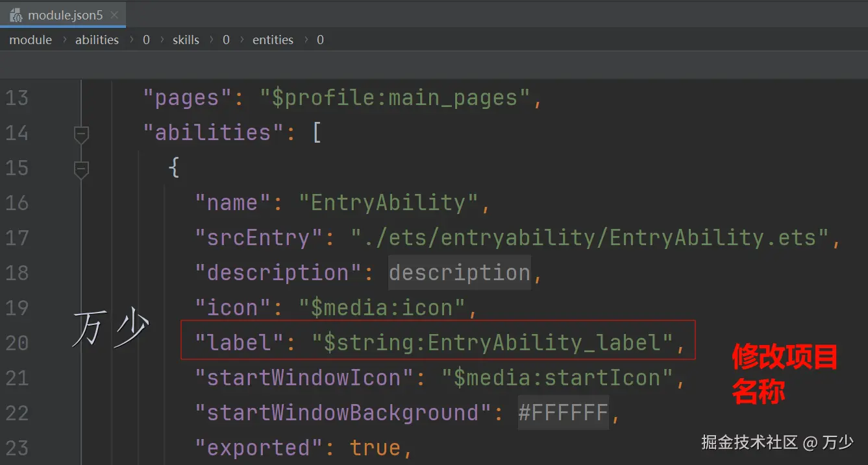The image size is (868, 465).
Task: Click the #FFFFFF color value
Action: pyautogui.click(x=564, y=413)
